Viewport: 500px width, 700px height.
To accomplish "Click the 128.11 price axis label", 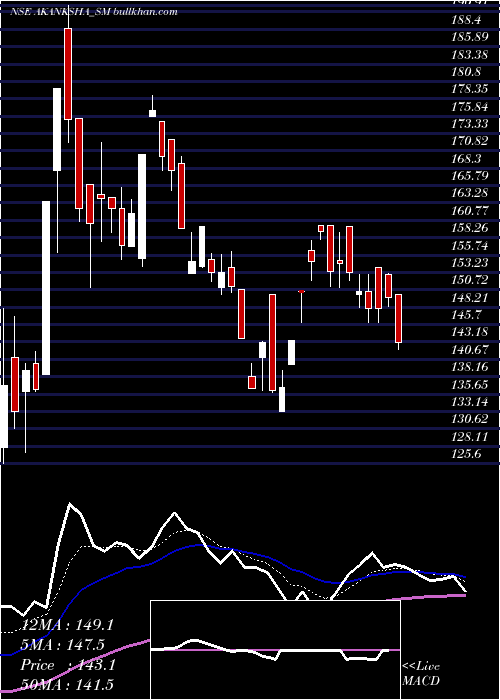I will click(x=469, y=438).
